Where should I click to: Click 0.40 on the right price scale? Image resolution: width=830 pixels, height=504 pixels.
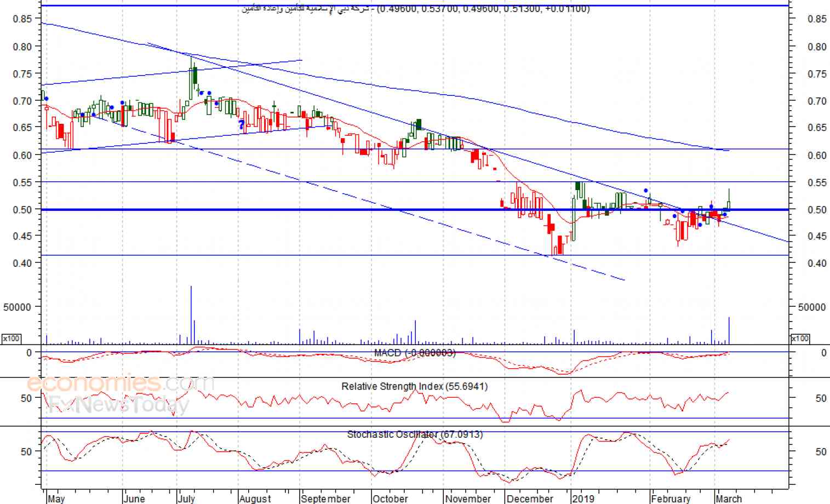817,263
